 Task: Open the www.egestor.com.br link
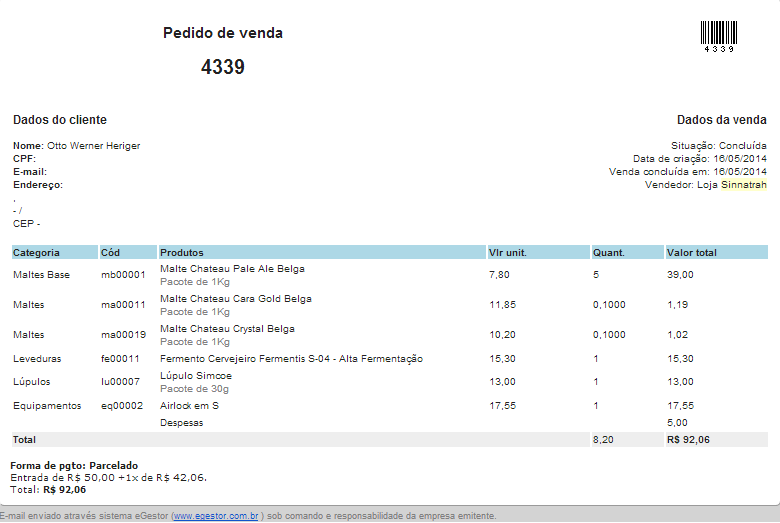pos(216,516)
